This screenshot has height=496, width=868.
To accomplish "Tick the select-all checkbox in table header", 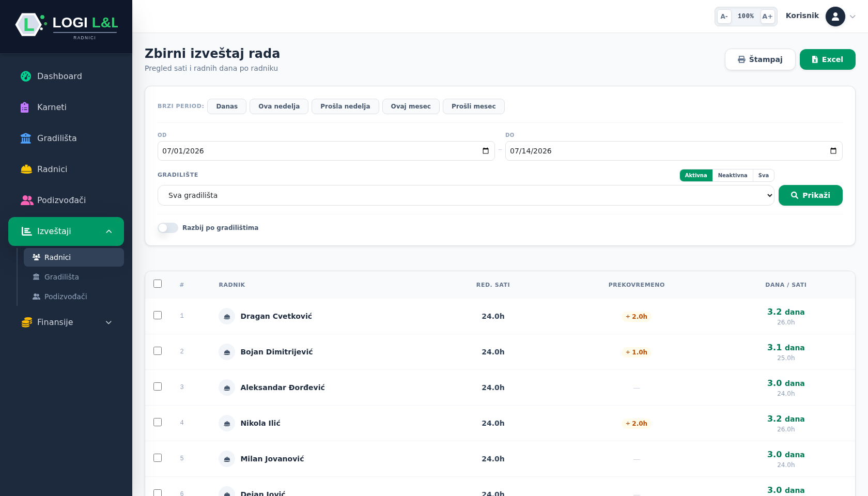I will pos(158,284).
